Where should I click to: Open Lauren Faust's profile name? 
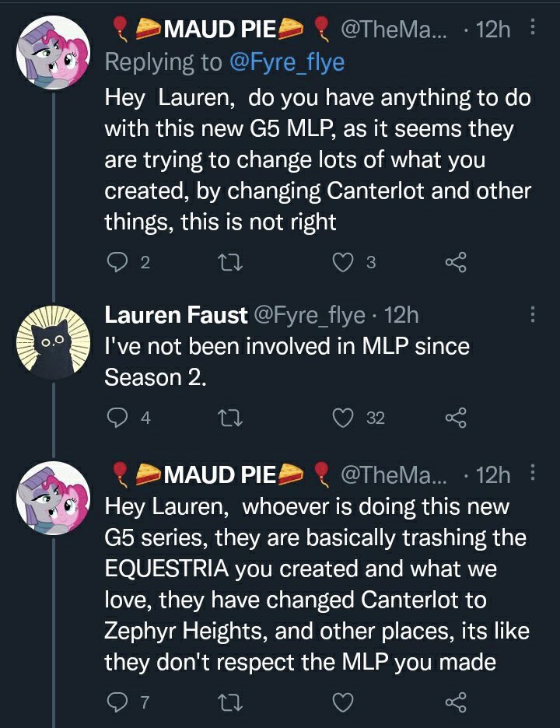(176, 314)
